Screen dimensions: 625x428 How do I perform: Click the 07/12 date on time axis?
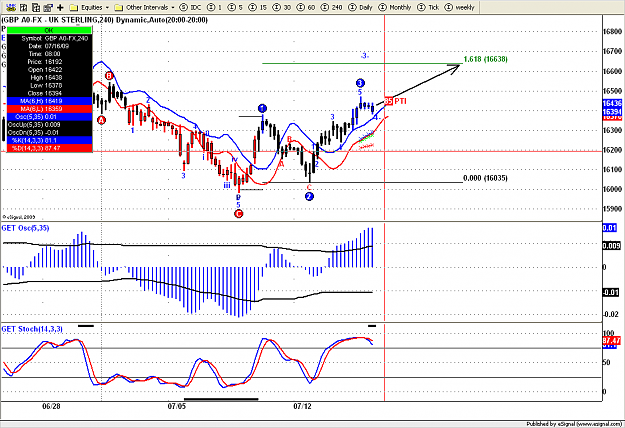tap(302, 406)
